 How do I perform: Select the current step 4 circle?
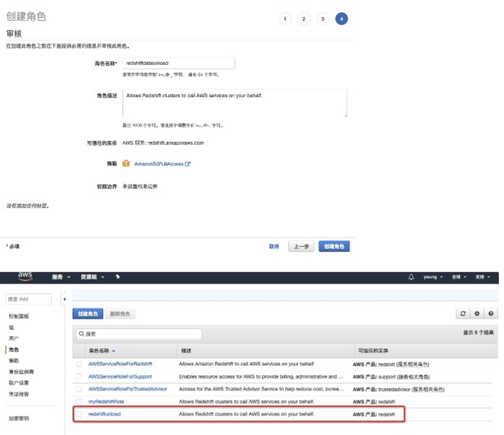click(341, 19)
